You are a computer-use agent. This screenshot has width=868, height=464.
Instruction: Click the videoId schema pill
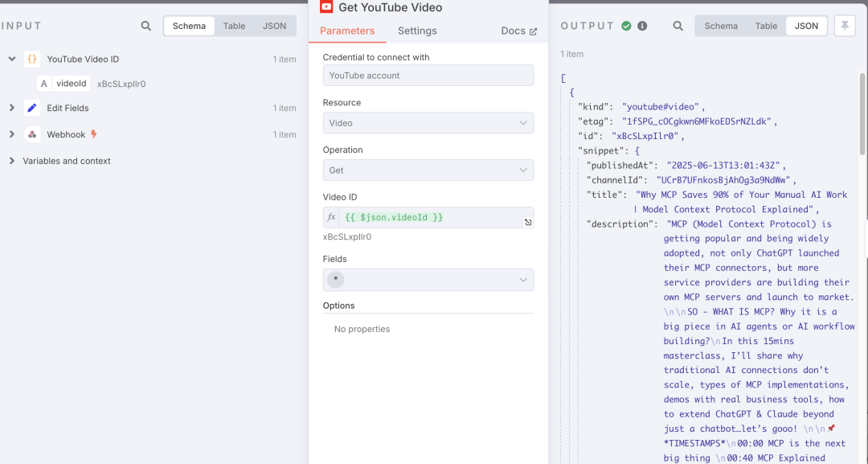click(63, 84)
